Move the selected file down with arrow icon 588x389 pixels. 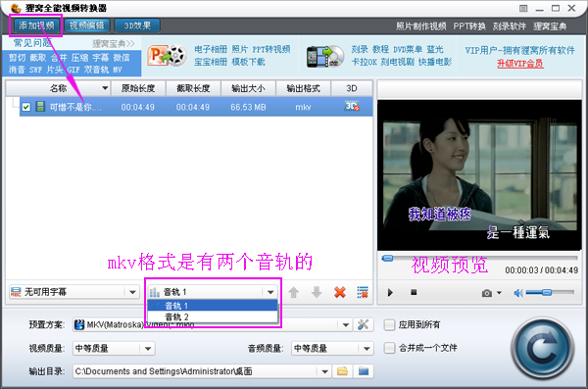tap(317, 292)
